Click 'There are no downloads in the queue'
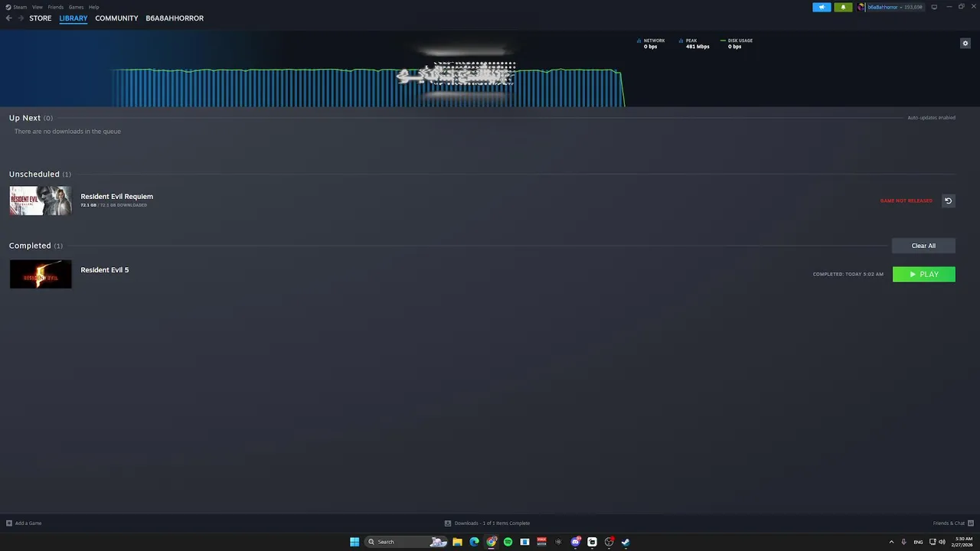 click(x=67, y=132)
